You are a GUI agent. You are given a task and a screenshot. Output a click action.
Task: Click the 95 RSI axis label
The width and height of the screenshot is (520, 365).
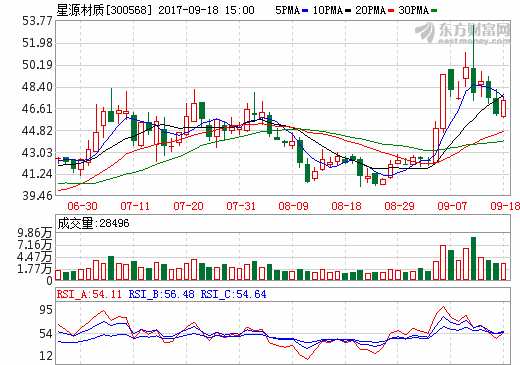point(46,310)
